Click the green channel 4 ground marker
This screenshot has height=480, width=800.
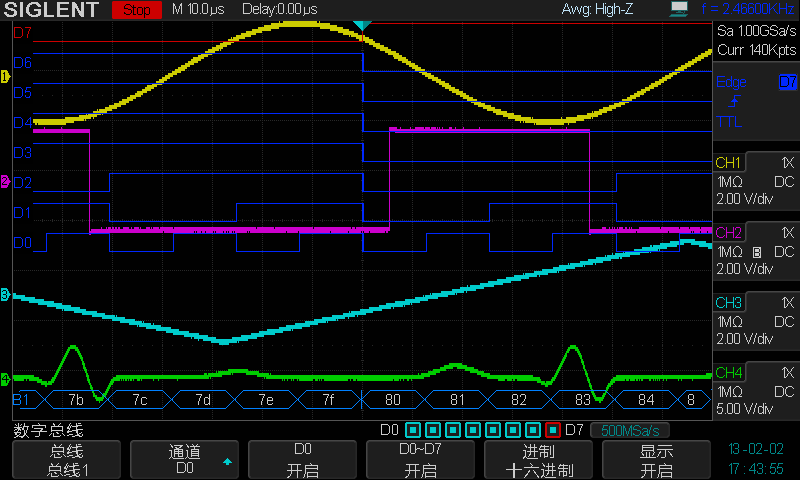click(x=5, y=379)
